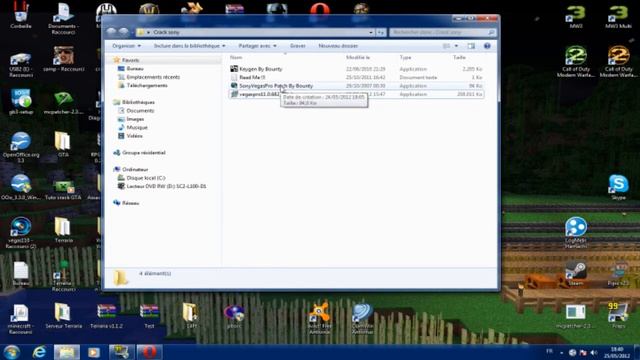
Task: Sort files by the Taille column
Action: coord(459,58)
